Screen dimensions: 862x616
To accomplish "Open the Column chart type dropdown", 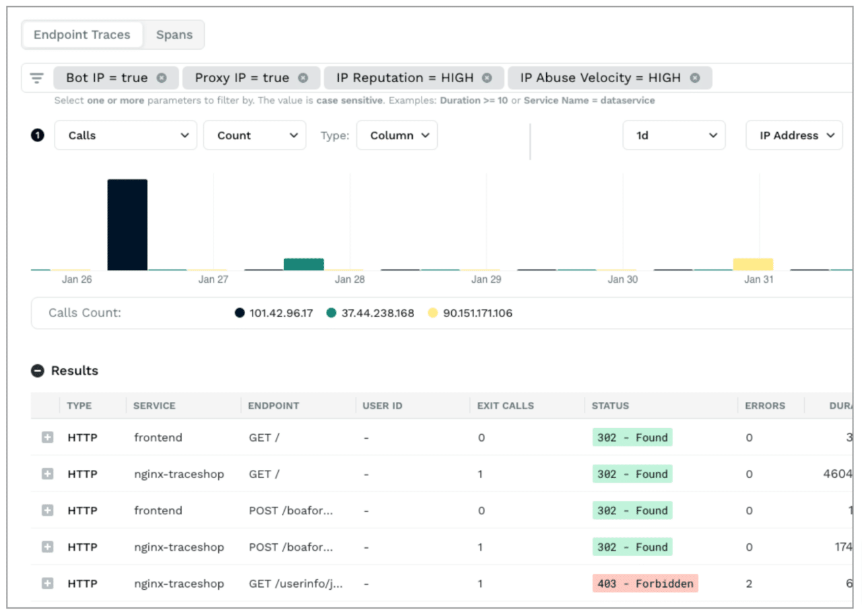I will 397,135.
